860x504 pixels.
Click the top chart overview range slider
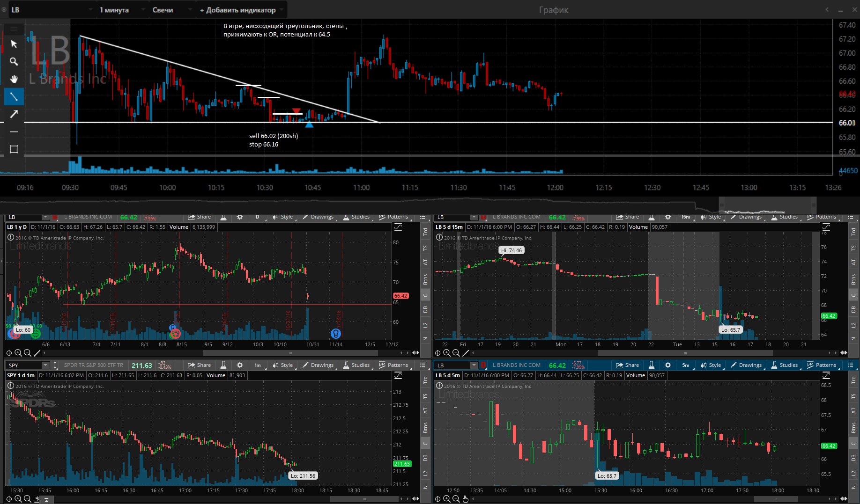pos(767,206)
